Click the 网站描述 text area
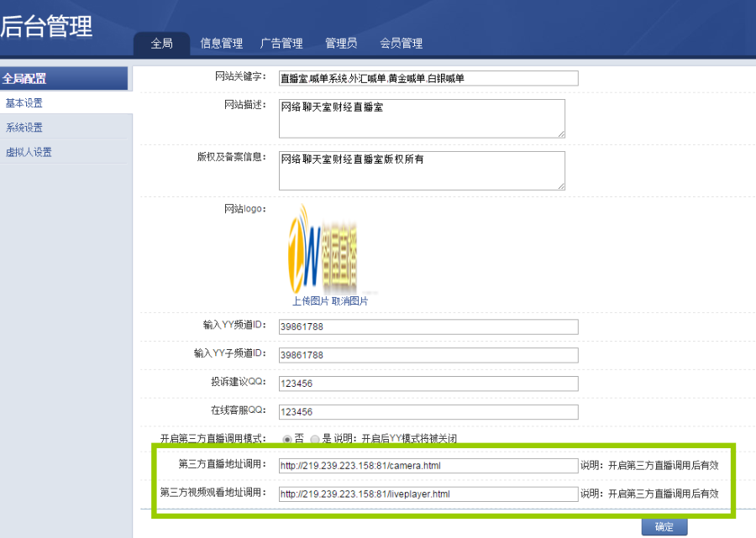756x538 pixels. [422, 118]
